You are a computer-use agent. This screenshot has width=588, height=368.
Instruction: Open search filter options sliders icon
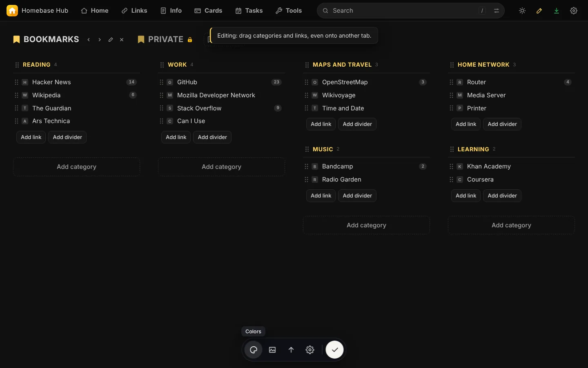497,11
